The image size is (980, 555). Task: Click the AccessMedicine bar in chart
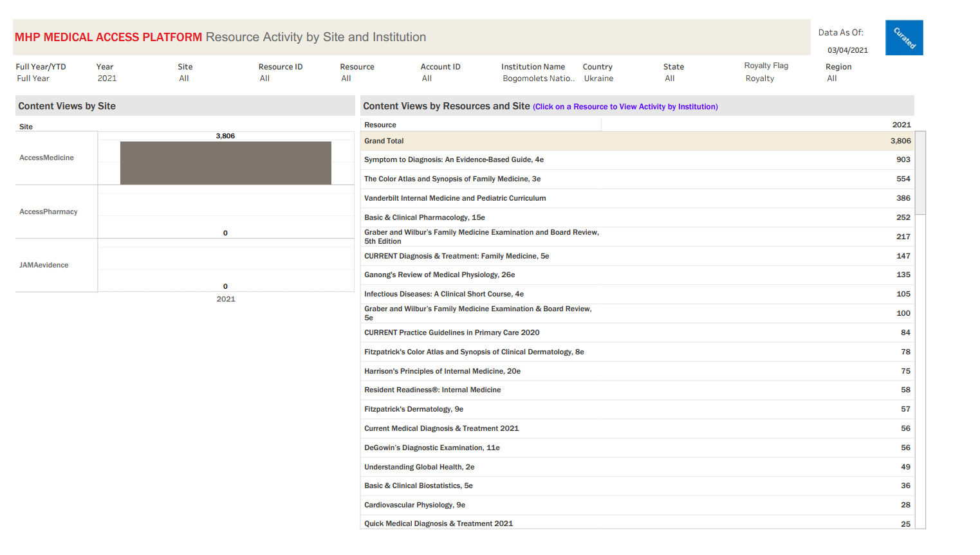click(x=226, y=163)
